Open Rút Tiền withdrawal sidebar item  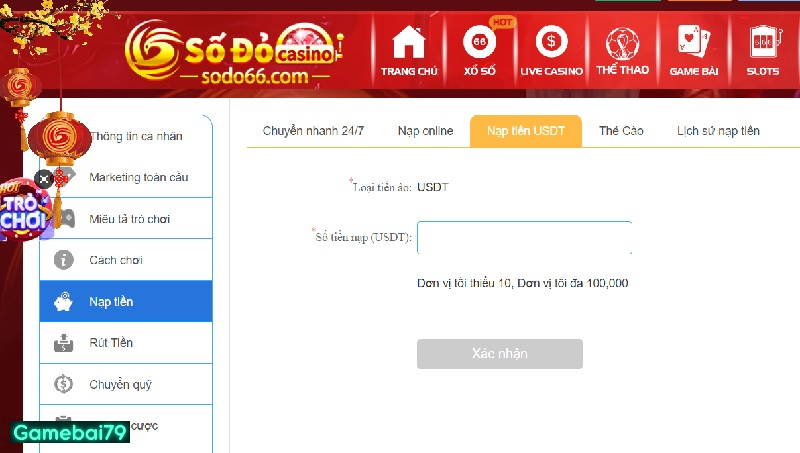click(111, 343)
